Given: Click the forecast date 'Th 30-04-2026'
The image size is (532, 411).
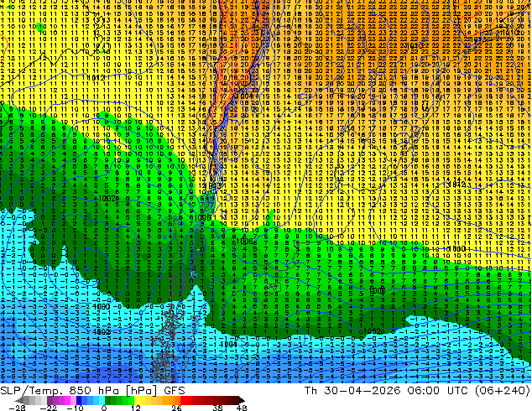Looking at the screenshot, I should (352, 391).
